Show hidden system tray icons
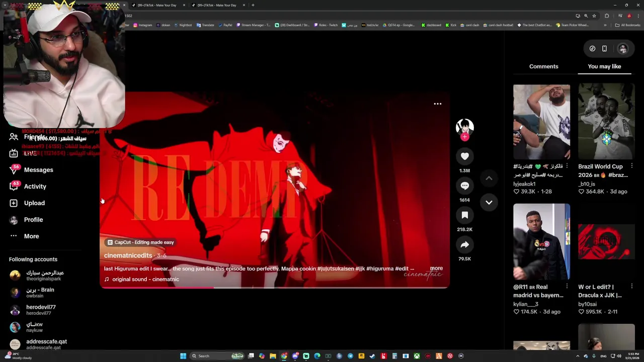The height and width of the screenshot is (362, 644). coord(578,356)
